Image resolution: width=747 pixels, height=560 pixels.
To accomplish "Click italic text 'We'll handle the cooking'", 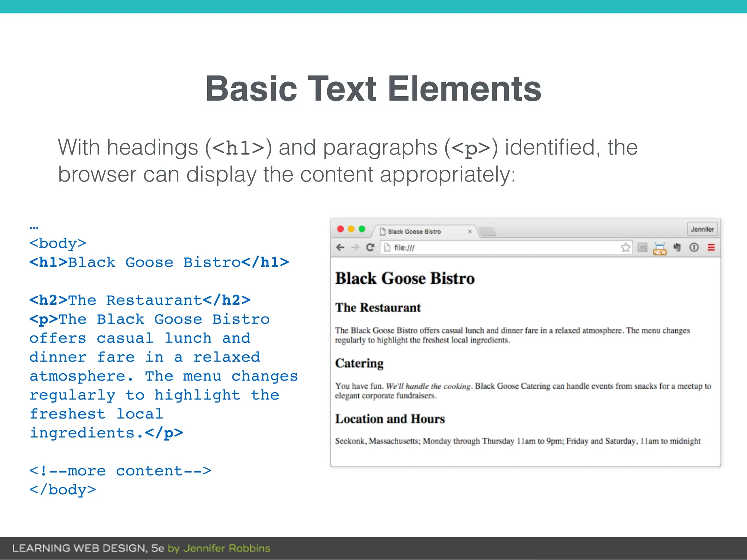I will click(x=429, y=386).
